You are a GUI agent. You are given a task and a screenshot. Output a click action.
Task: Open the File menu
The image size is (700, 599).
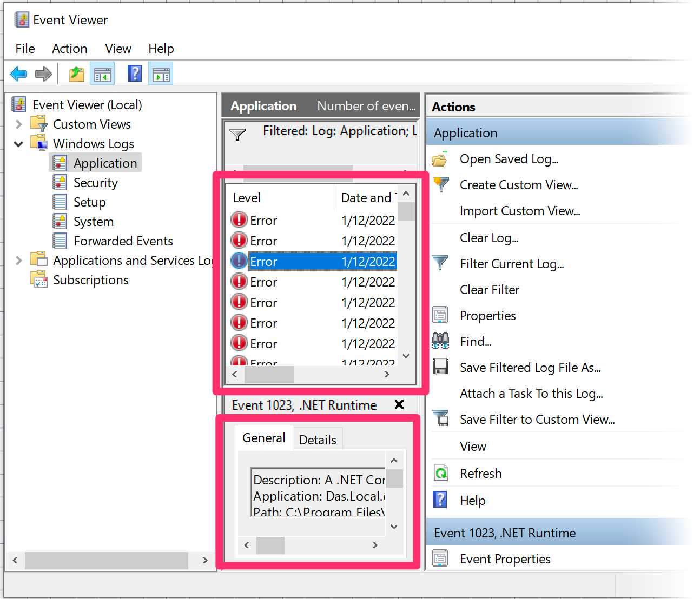coord(25,49)
